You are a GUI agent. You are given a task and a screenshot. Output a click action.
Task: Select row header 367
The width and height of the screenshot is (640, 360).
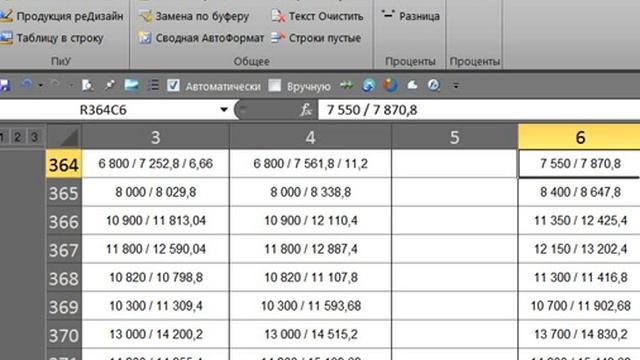pos(64,250)
